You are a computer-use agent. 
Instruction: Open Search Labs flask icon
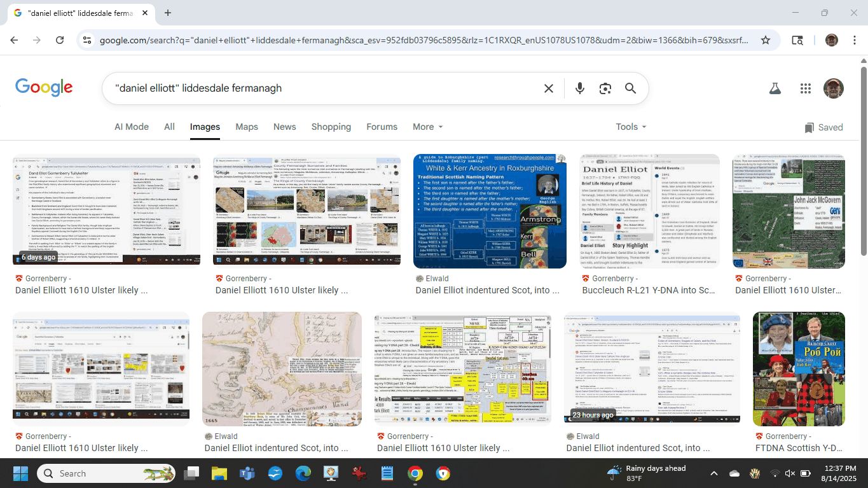[775, 88]
